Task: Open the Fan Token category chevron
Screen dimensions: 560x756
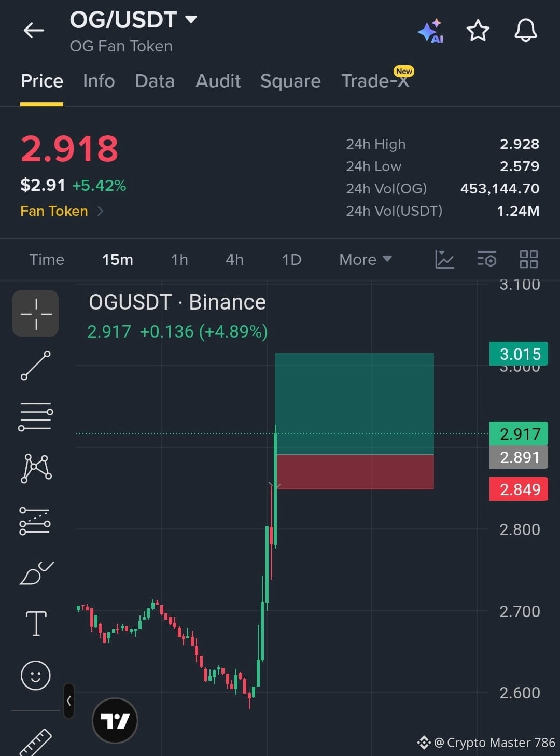Action: coord(100,211)
